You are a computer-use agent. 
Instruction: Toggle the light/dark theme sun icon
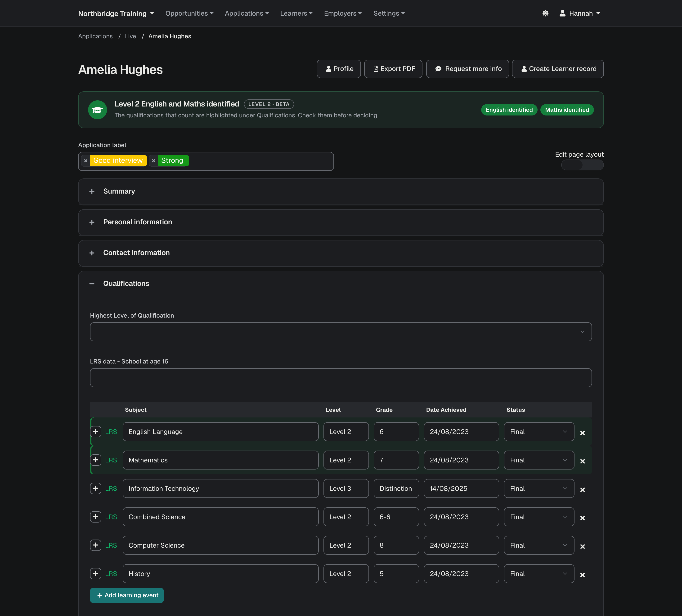tap(545, 13)
